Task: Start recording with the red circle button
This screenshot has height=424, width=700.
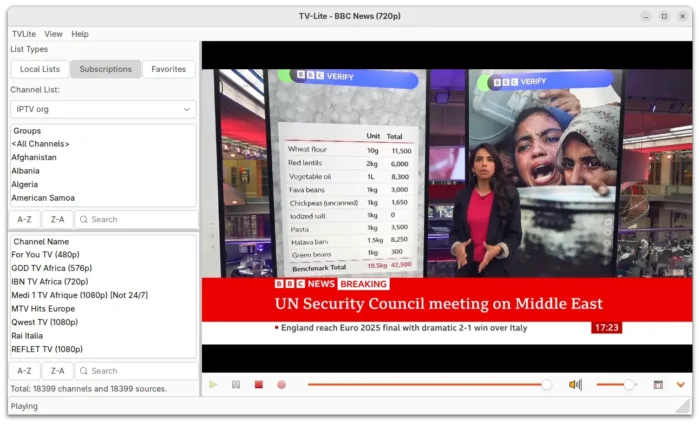Action: tap(281, 384)
